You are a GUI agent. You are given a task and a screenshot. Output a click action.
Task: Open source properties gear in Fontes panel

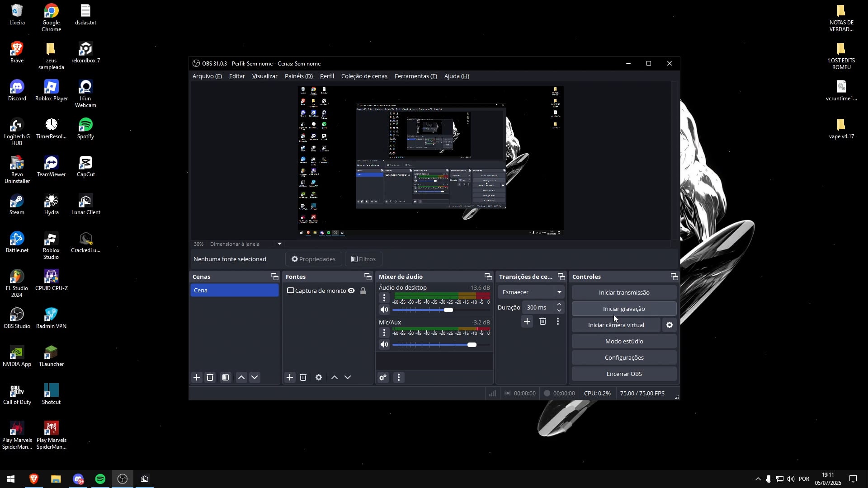click(x=319, y=377)
